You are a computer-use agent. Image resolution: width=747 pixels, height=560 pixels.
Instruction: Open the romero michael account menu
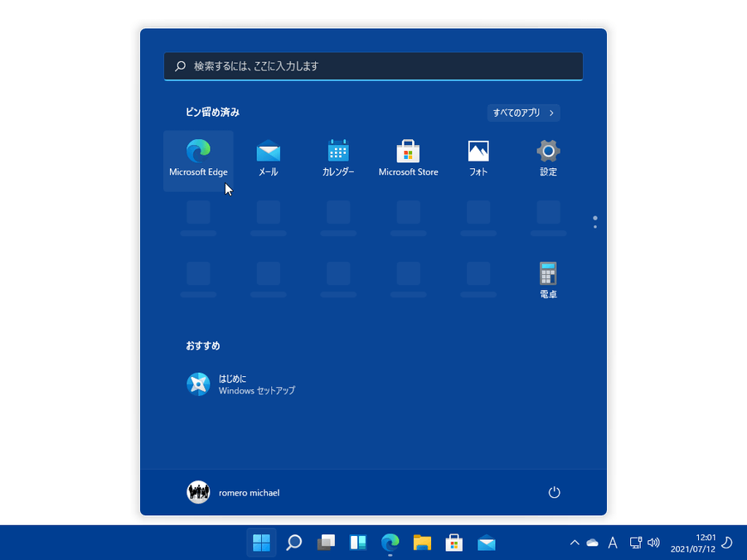point(233,492)
